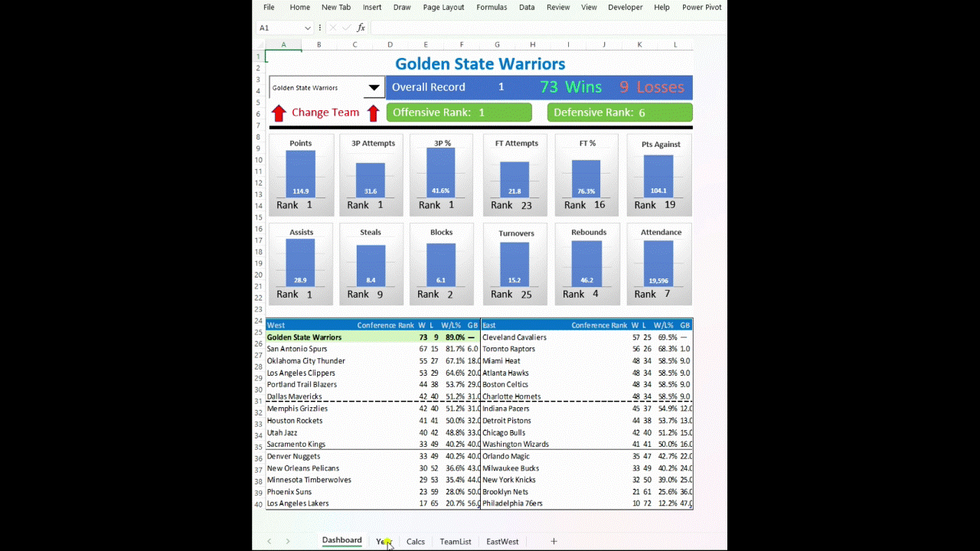Select column F header

coord(462,45)
